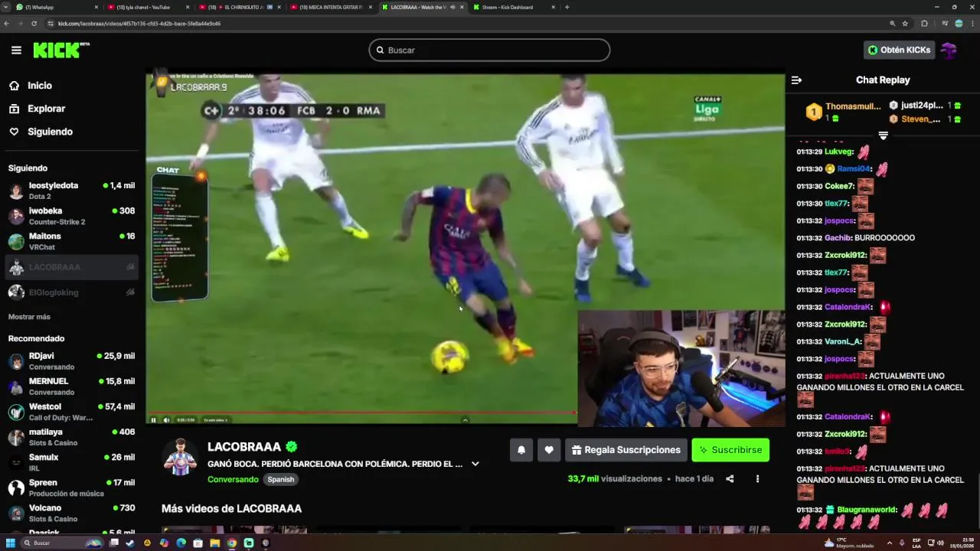Screen dimensions: 980x551
Task: Open Westcol recommended channel
Action: (70, 412)
